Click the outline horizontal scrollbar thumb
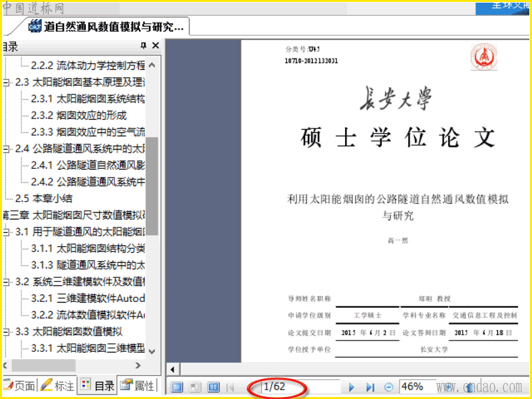The image size is (532, 399). click(44, 365)
